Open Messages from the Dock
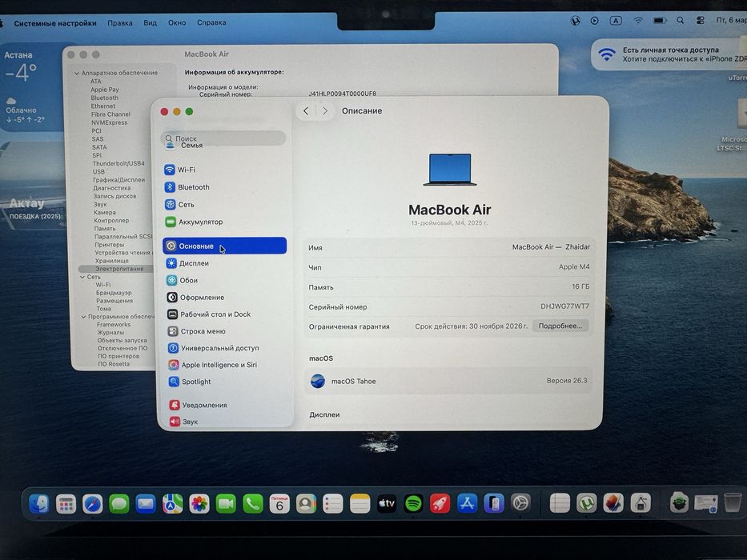The image size is (747, 560). [119, 503]
